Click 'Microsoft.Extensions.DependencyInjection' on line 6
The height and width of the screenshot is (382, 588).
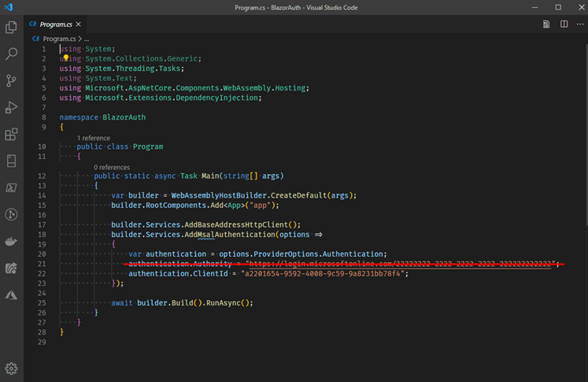coord(172,98)
